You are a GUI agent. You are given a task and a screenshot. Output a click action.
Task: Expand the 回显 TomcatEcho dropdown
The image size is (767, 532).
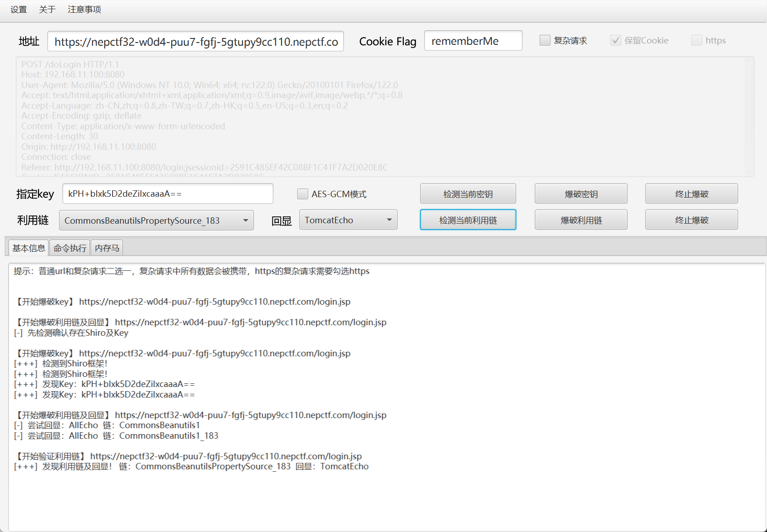348,220
